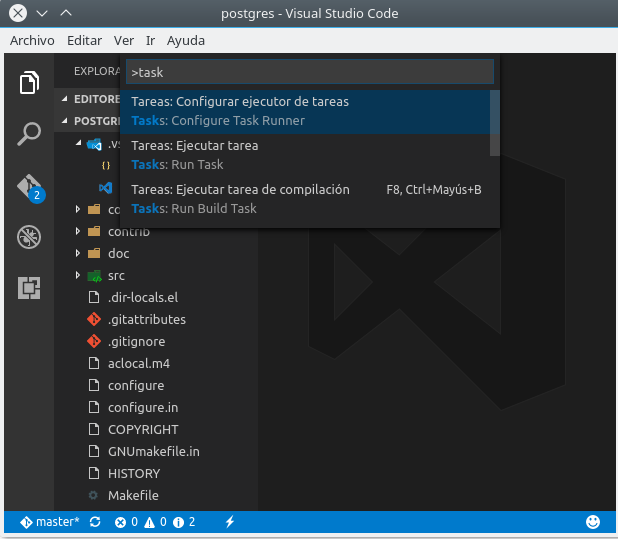The width and height of the screenshot is (618, 539).
Task: Click the master branch indicator
Action: coord(50,522)
